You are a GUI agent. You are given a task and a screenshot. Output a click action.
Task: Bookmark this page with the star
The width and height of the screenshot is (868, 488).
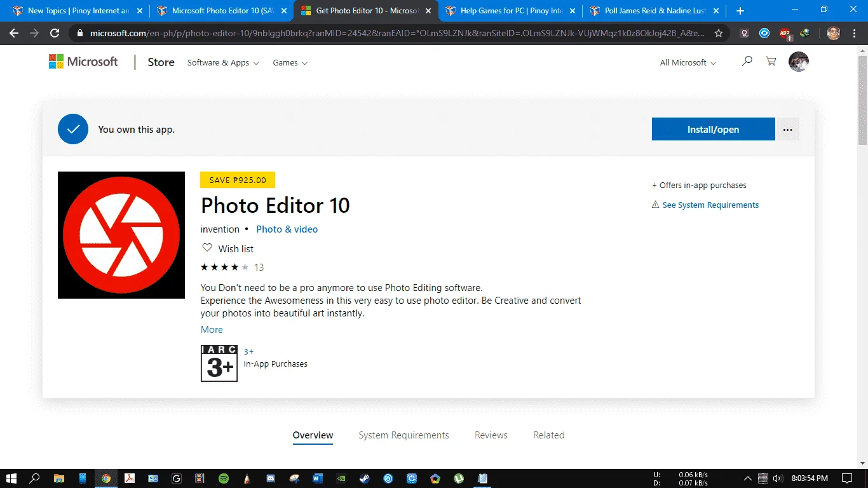point(719,33)
